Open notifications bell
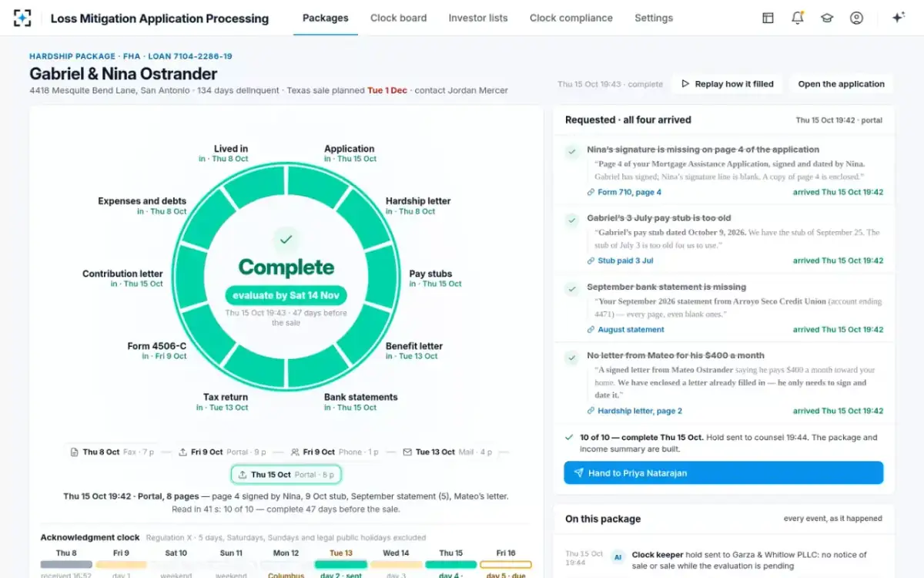This screenshot has height=578, width=924. 798,18
